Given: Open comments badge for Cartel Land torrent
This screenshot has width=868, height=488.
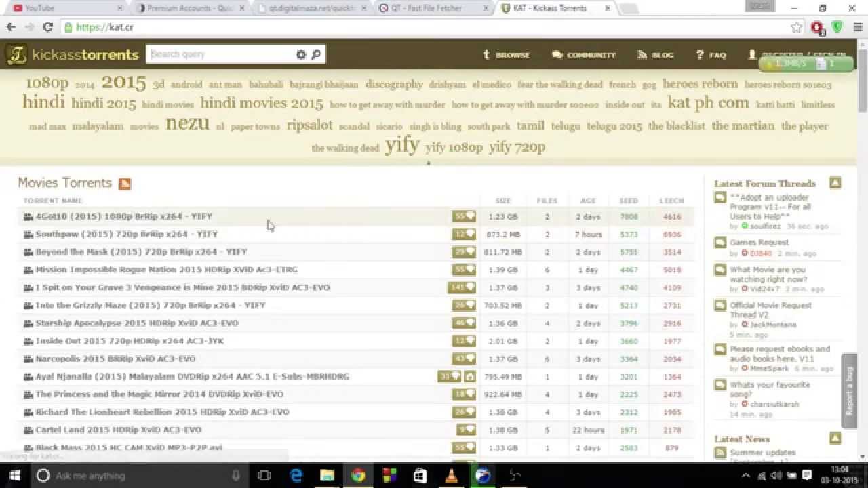Looking at the screenshot, I should tap(466, 430).
